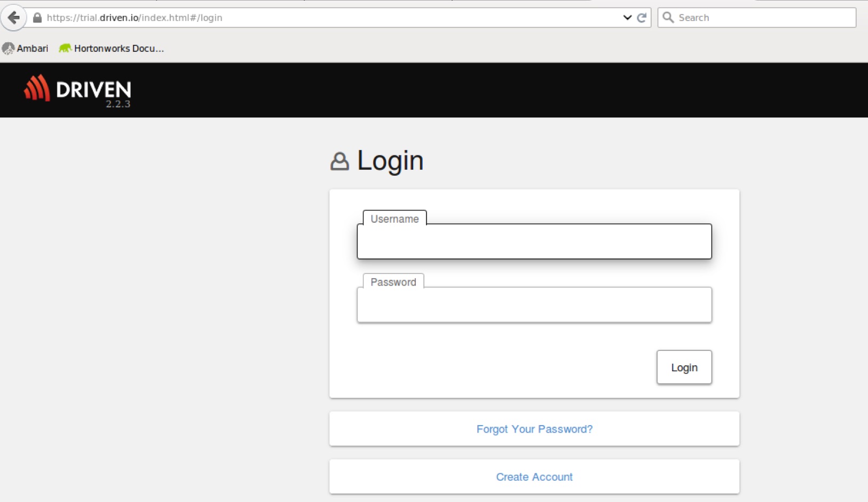Image resolution: width=868 pixels, height=502 pixels.
Task: Click the Username field label
Action: point(395,218)
